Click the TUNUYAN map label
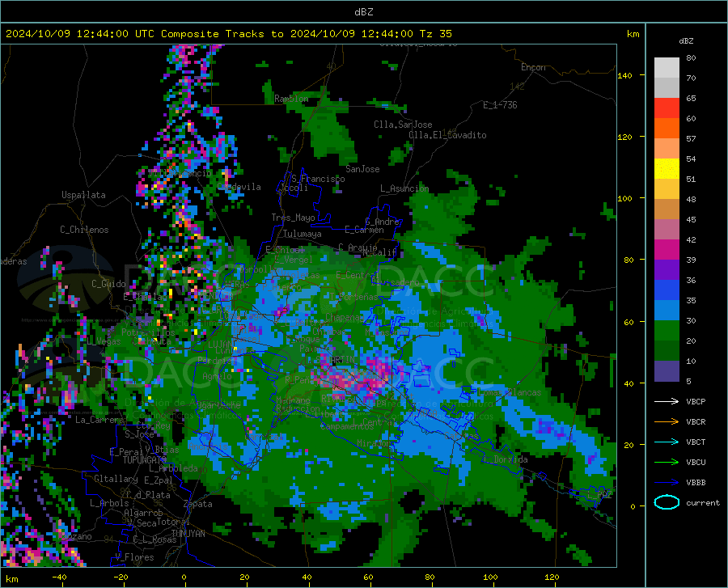Screen dimensions: 728x588 [188, 534]
